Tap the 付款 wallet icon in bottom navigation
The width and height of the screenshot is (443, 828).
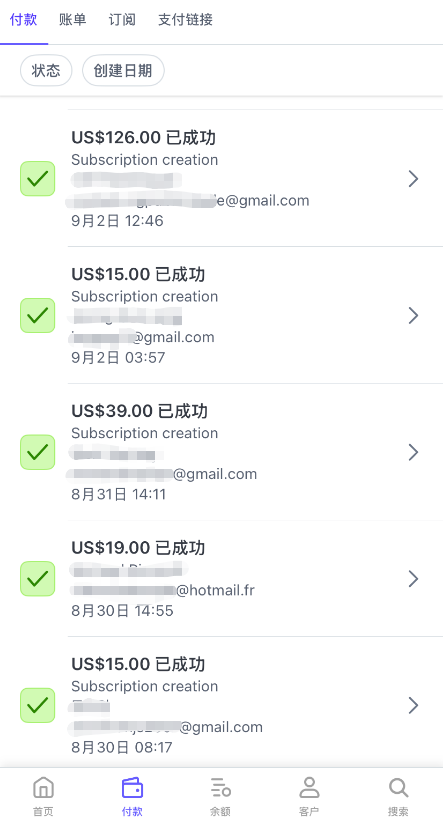pos(132,788)
